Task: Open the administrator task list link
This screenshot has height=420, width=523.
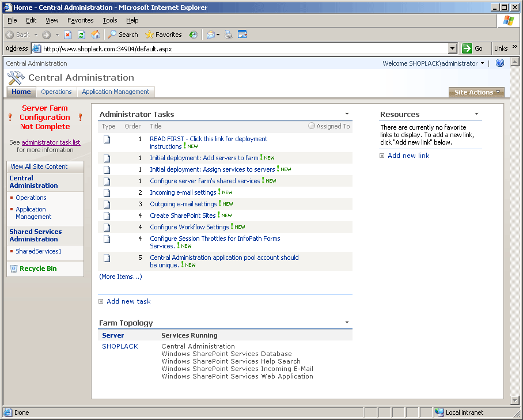Action: (51, 142)
